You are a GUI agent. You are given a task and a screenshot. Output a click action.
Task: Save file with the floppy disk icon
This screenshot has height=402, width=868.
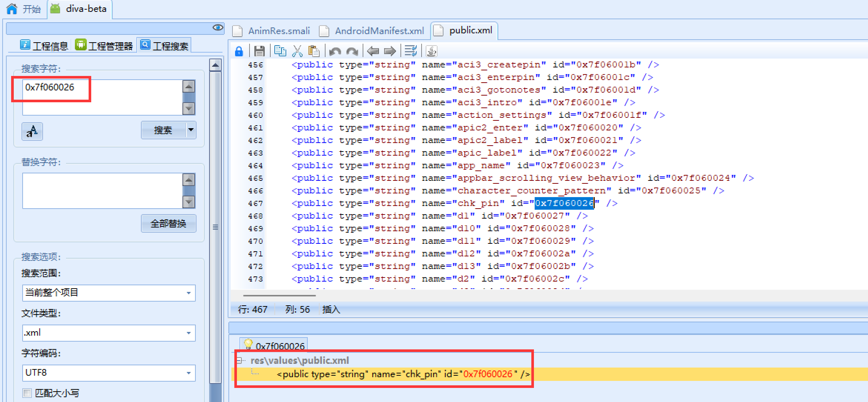pyautogui.click(x=260, y=51)
